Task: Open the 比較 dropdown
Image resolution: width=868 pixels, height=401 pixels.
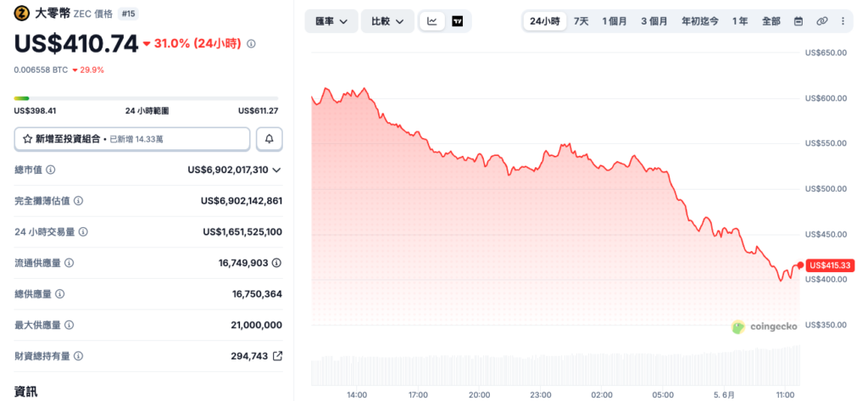Action: click(387, 21)
